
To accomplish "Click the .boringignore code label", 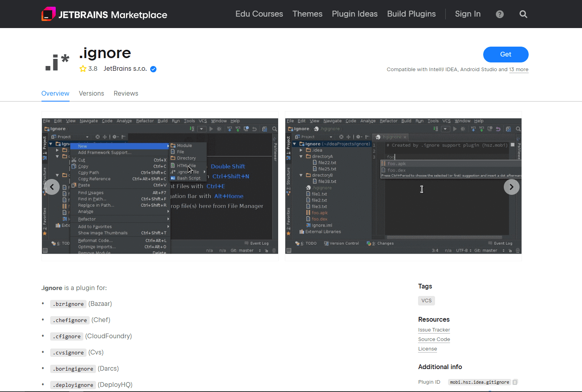I will [73, 369].
